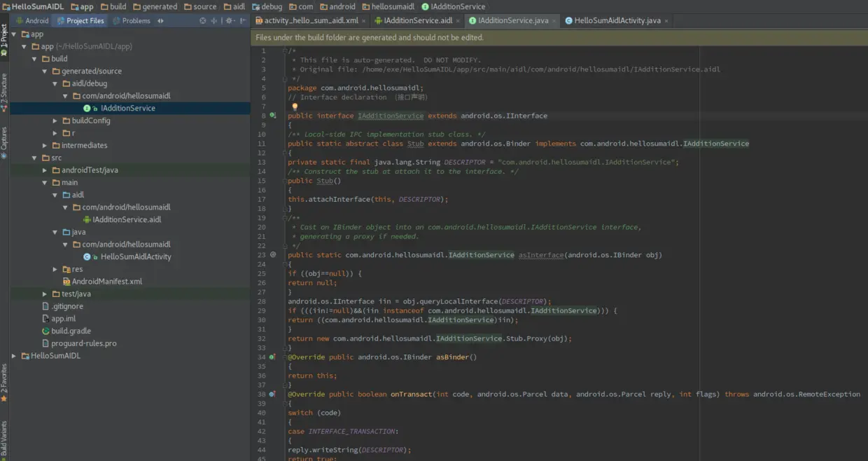Collapse the build folder in tree
The width and height of the screenshot is (868, 461).
point(35,59)
